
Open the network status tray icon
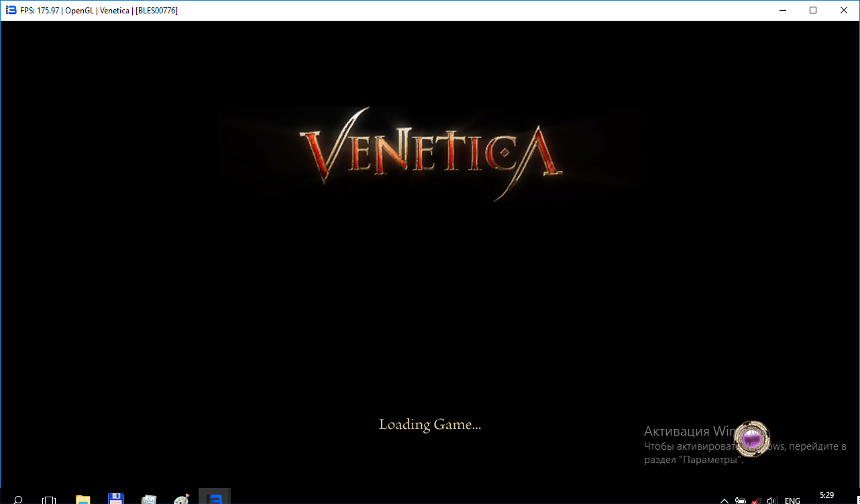756,500
